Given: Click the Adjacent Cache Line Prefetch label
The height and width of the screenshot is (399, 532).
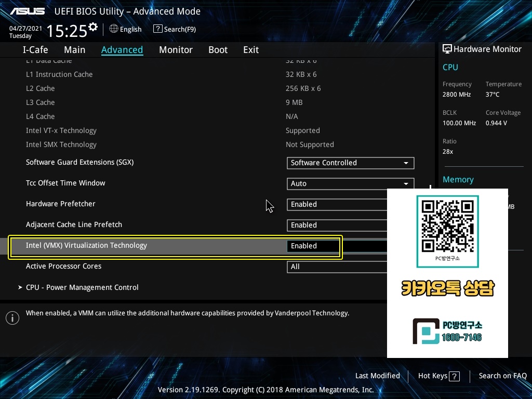Looking at the screenshot, I should [74, 224].
